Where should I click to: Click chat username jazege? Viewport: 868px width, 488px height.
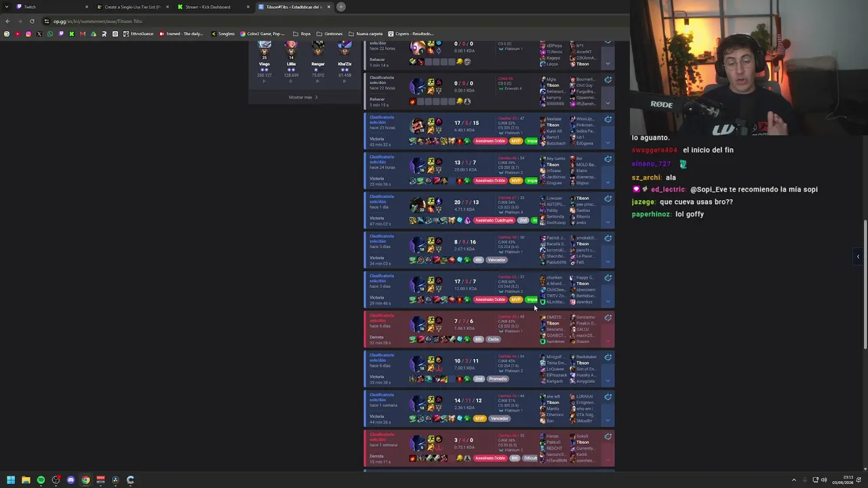(x=644, y=202)
